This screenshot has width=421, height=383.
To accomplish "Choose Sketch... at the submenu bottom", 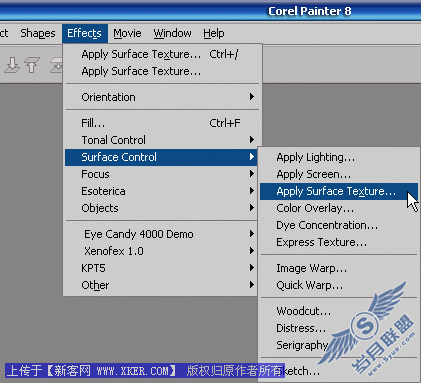I will [339, 371].
